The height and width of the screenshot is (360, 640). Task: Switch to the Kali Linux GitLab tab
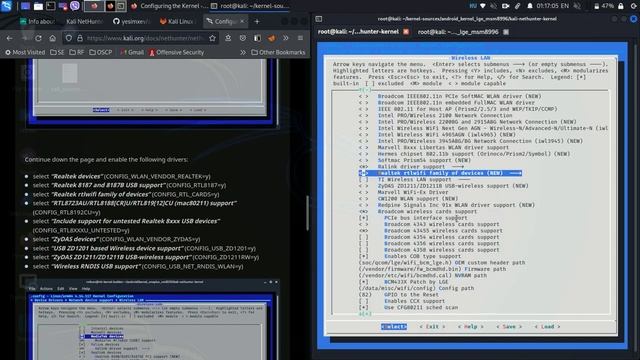178,21
